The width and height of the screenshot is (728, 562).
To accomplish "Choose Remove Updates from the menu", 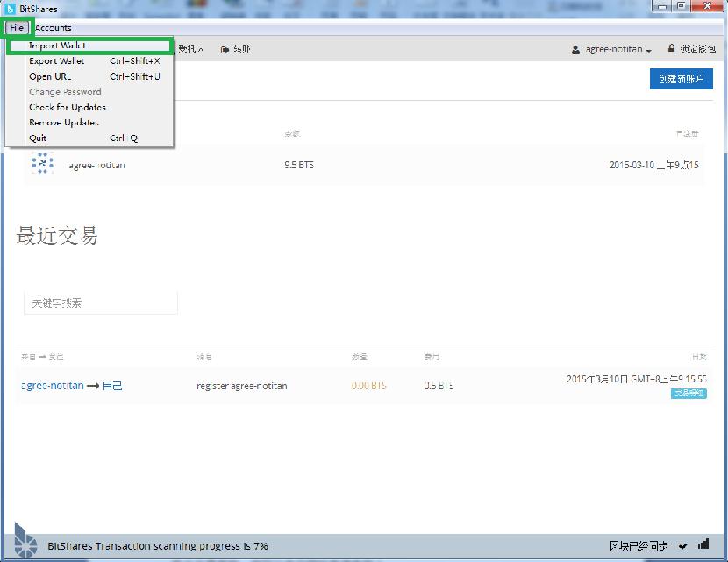I will tap(64, 123).
